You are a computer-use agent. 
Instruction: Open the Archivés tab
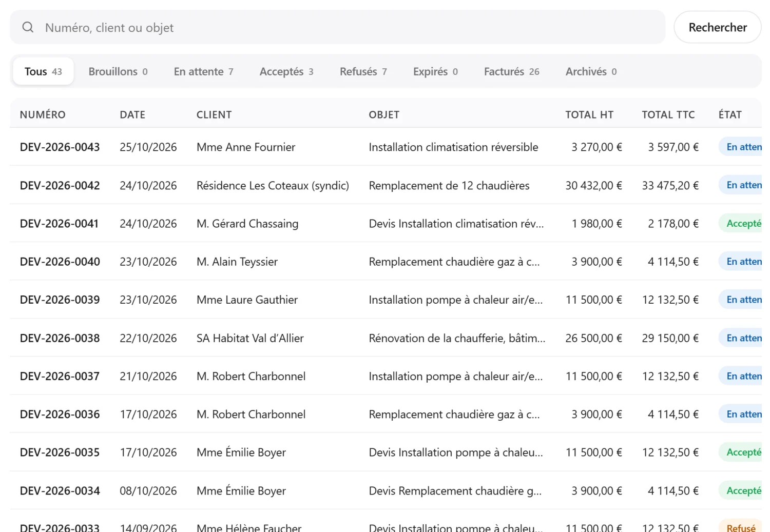591,71
